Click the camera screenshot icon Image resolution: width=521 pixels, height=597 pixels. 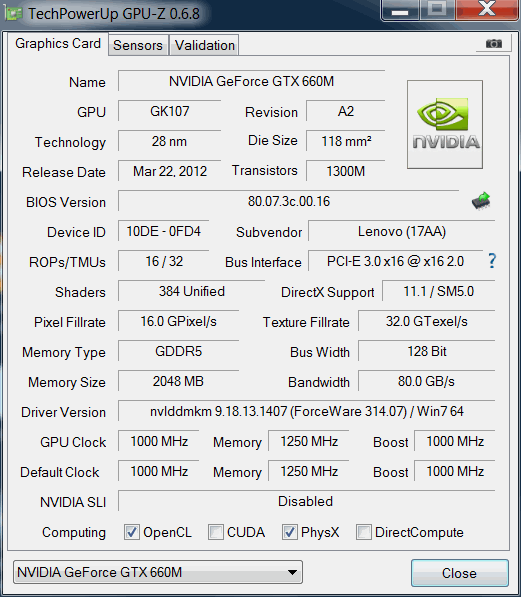[x=494, y=44]
